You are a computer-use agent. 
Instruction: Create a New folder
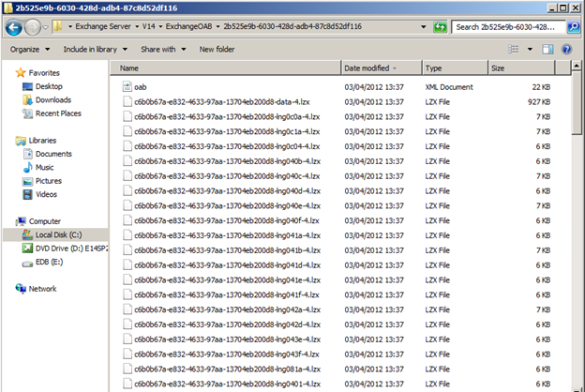coord(217,50)
